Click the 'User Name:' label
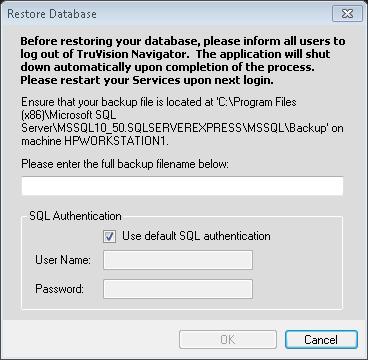 (x=63, y=260)
